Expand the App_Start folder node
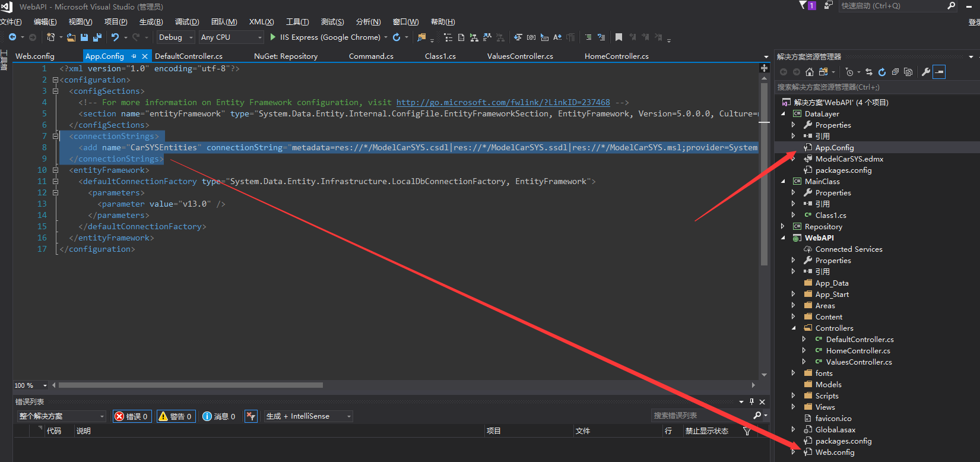980x462 pixels. click(x=794, y=294)
